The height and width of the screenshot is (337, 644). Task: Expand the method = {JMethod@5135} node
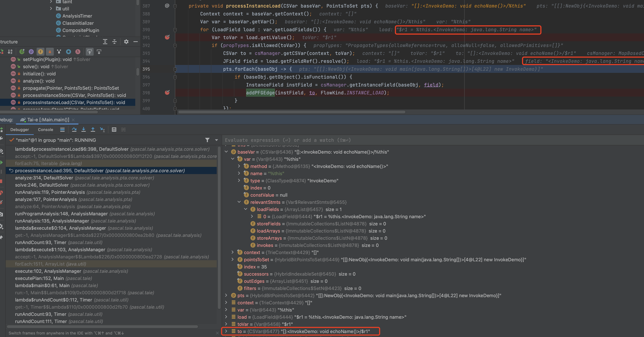[x=239, y=166]
